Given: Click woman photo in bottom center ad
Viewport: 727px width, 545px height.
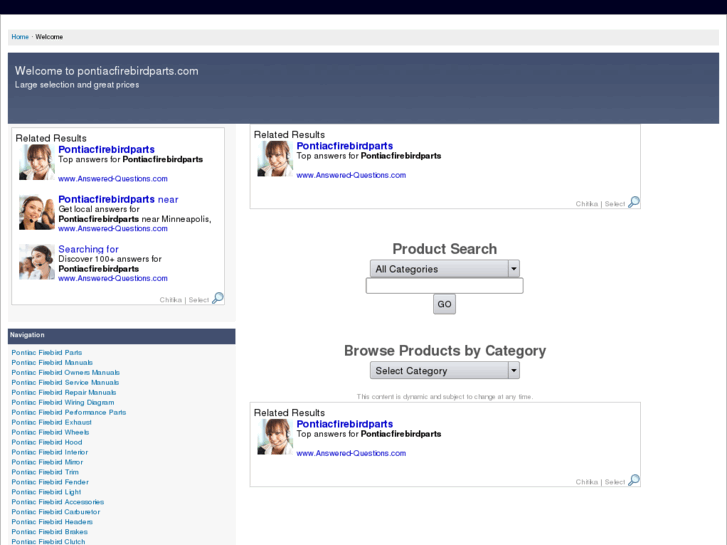Looking at the screenshot, I should [x=275, y=437].
